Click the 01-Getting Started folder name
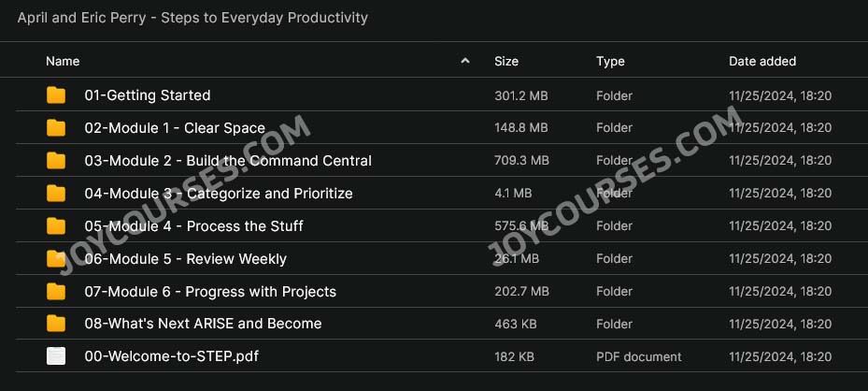Viewport: 868px width, 391px height. point(148,95)
